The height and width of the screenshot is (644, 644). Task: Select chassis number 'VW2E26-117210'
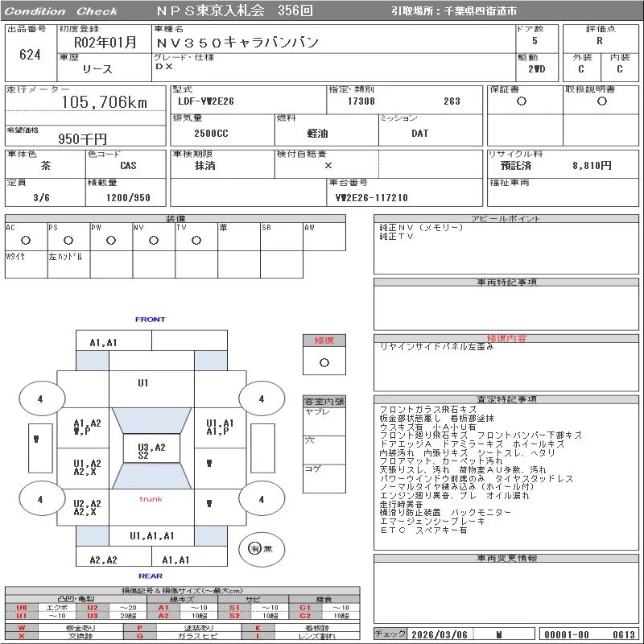point(371,197)
